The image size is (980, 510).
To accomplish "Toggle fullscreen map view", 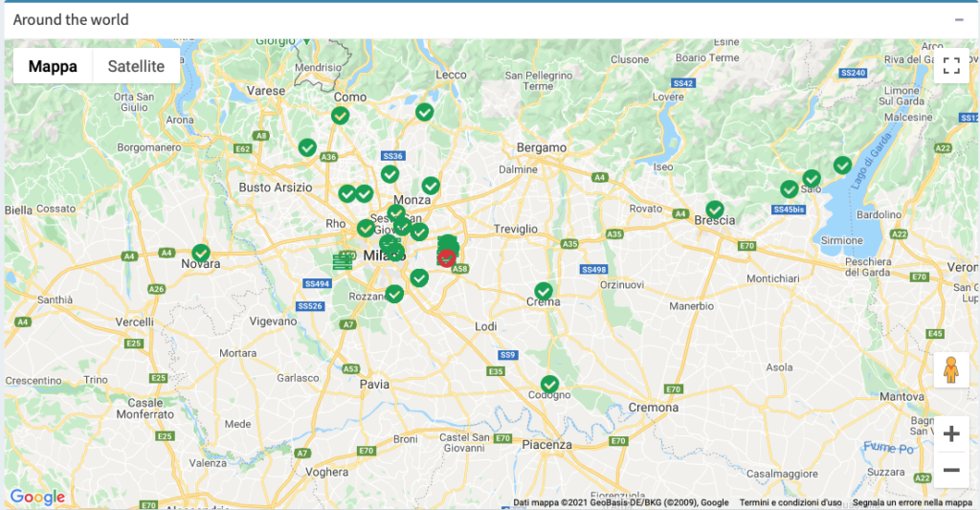I will (x=951, y=65).
